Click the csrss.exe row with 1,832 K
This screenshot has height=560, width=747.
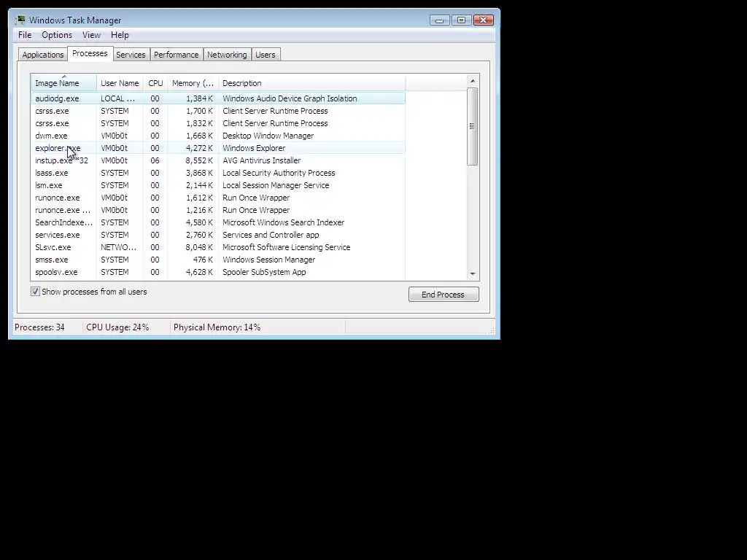[x=218, y=123]
